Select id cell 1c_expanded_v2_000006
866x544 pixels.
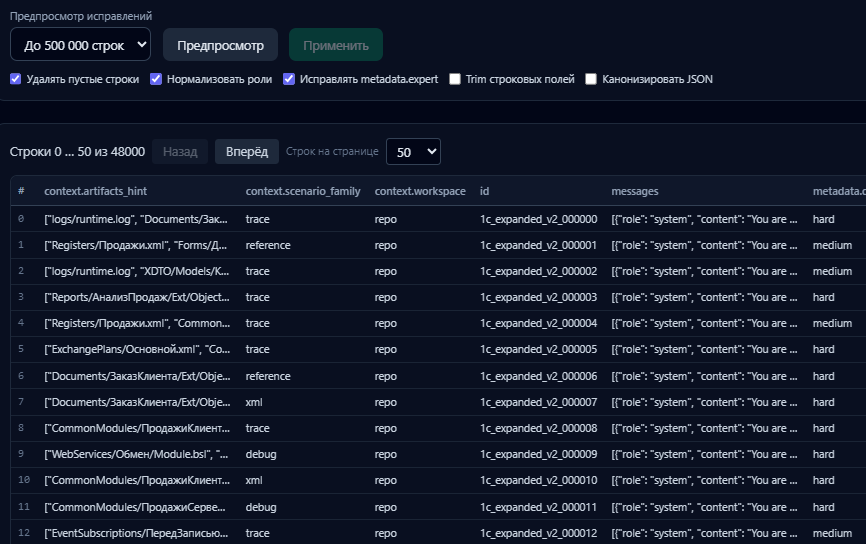tap(538, 376)
